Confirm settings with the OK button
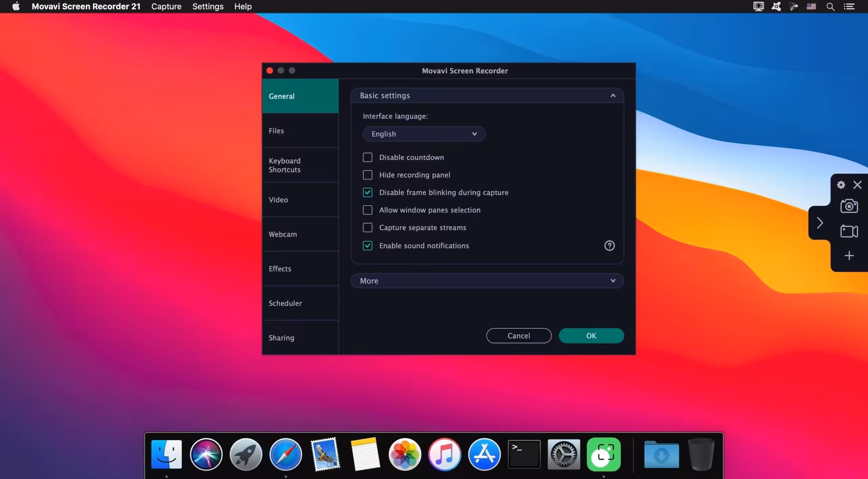The height and width of the screenshot is (479, 868). (591, 336)
